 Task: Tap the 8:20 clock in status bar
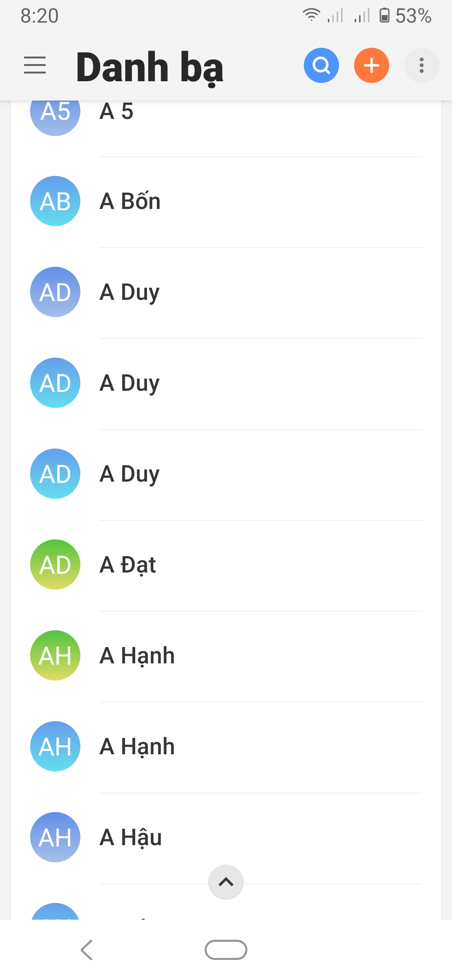[40, 16]
